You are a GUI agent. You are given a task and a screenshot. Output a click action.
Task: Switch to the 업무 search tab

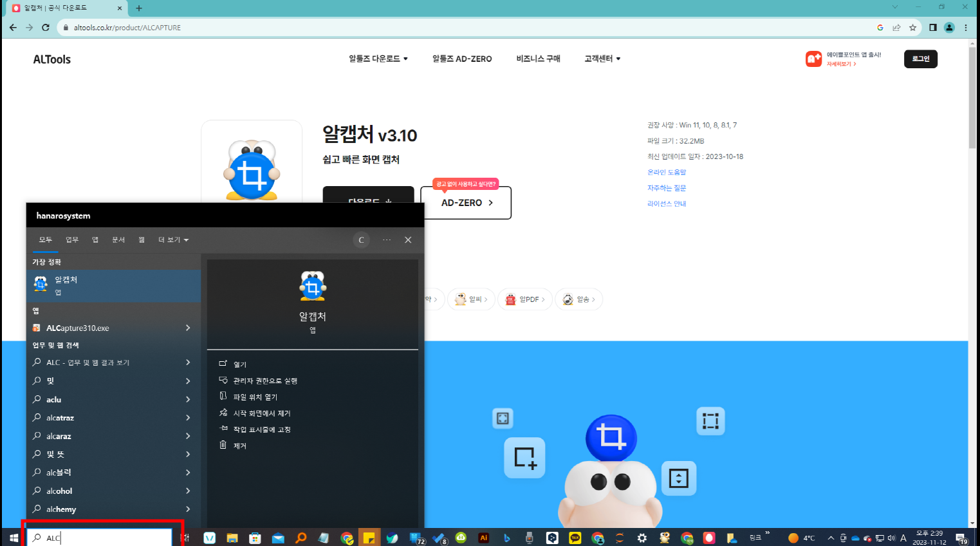point(72,240)
